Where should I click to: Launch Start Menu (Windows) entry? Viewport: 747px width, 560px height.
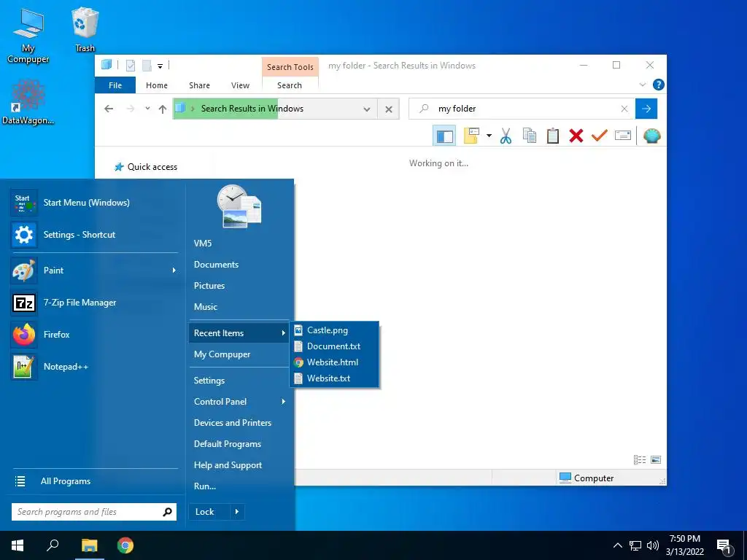click(94, 203)
